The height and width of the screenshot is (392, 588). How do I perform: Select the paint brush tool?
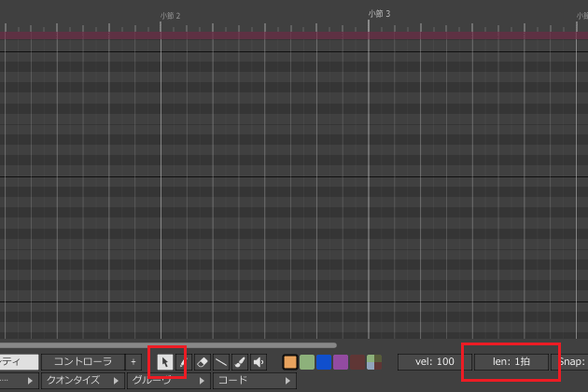coord(240,362)
